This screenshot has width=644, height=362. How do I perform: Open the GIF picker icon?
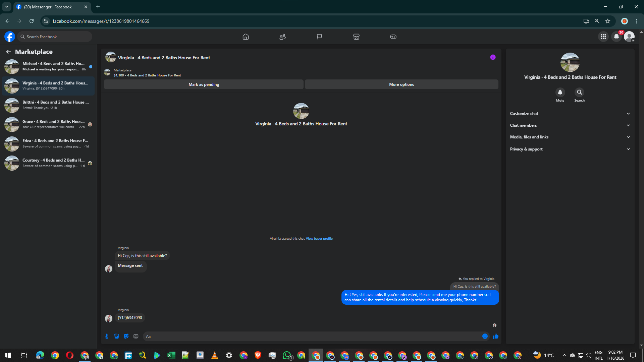point(136,336)
